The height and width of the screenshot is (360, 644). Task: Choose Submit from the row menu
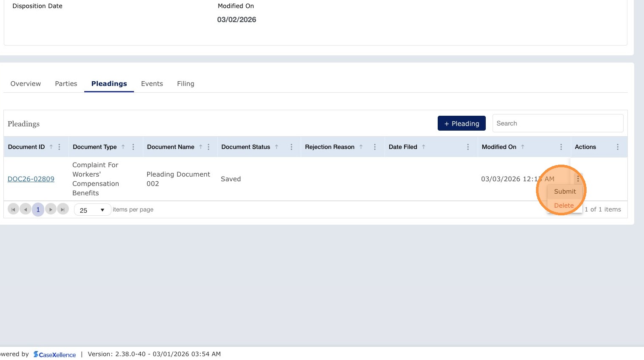click(565, 191)
